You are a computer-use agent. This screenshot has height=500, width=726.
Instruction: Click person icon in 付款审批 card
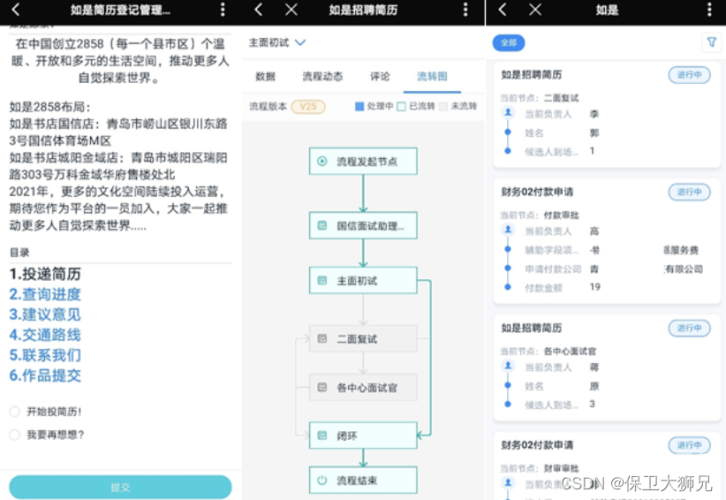508,230
